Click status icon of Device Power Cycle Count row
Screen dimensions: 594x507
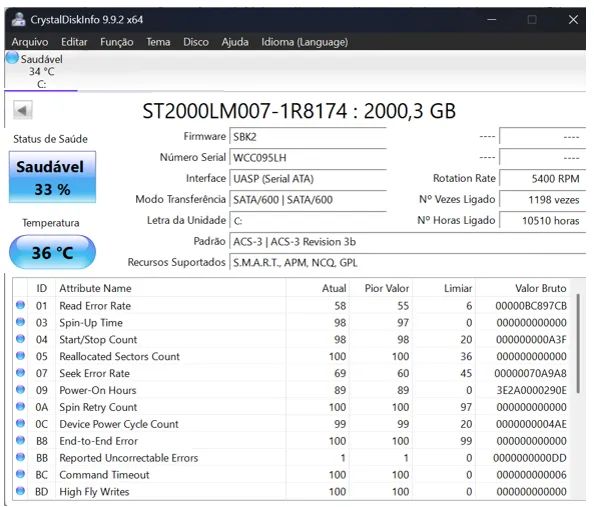20,423
